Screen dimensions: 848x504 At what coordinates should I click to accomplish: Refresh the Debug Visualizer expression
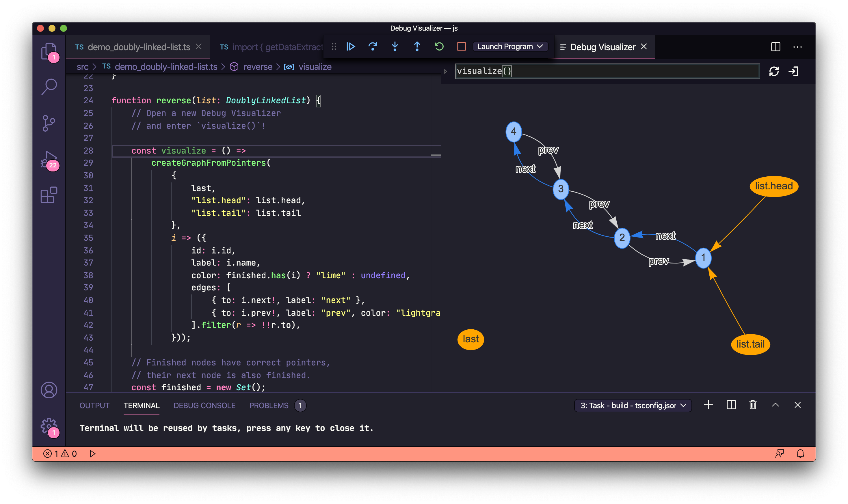coord(775,71)
